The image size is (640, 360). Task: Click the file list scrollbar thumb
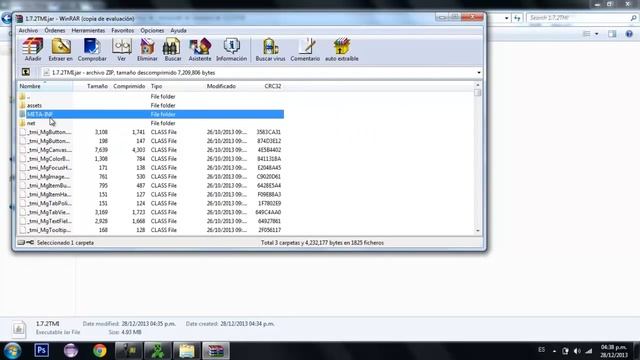(x=478, y=93)
